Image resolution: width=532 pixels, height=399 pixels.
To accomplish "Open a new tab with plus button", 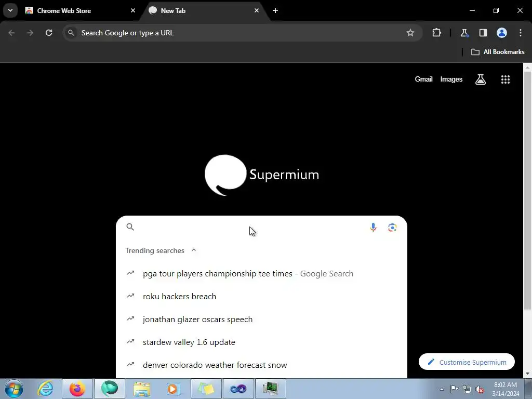I will 275,10.
